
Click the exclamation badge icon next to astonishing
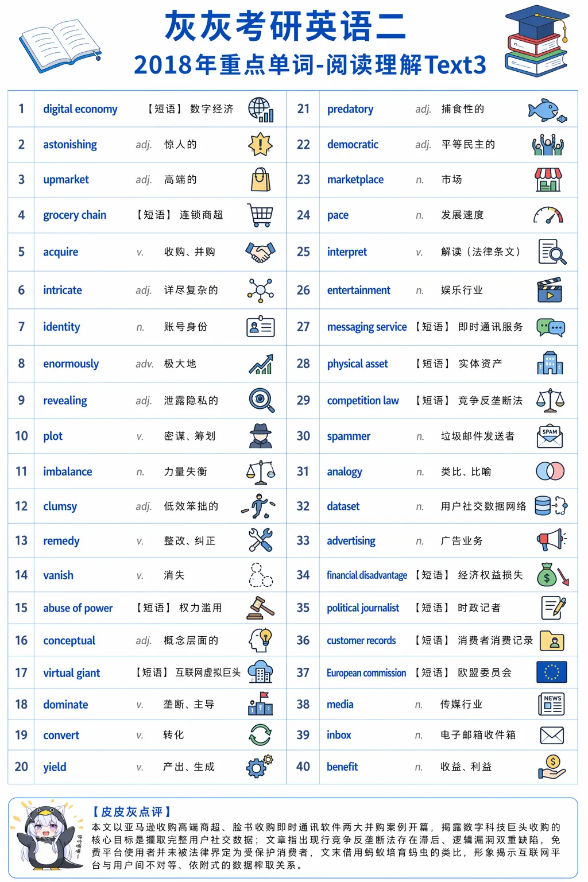[x=260, y=144]
